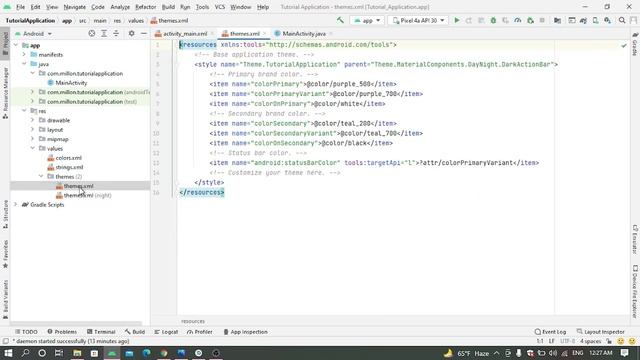Open the Refactor menu
The image size is (640, 360).
point(146,7)
